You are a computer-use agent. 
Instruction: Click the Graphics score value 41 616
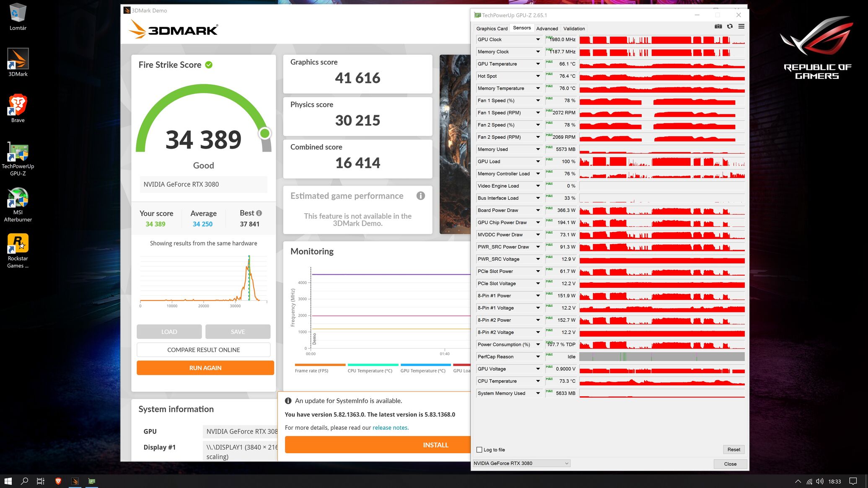(x=358, y=78)
